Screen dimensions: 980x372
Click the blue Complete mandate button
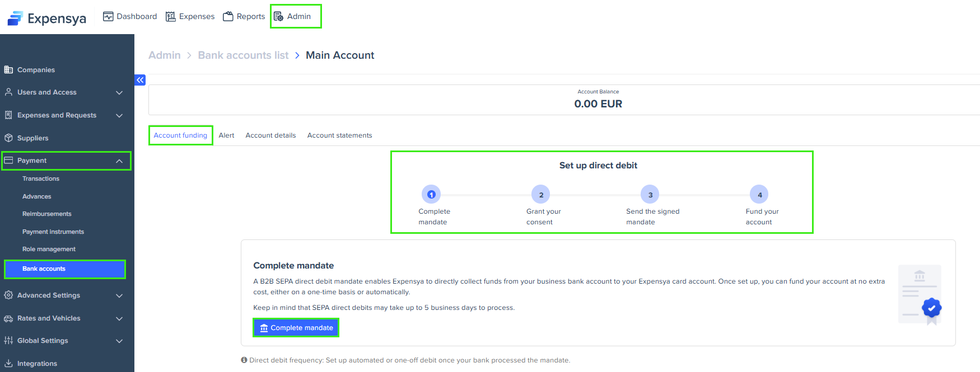pyautogui.click(x=296, y=328)
